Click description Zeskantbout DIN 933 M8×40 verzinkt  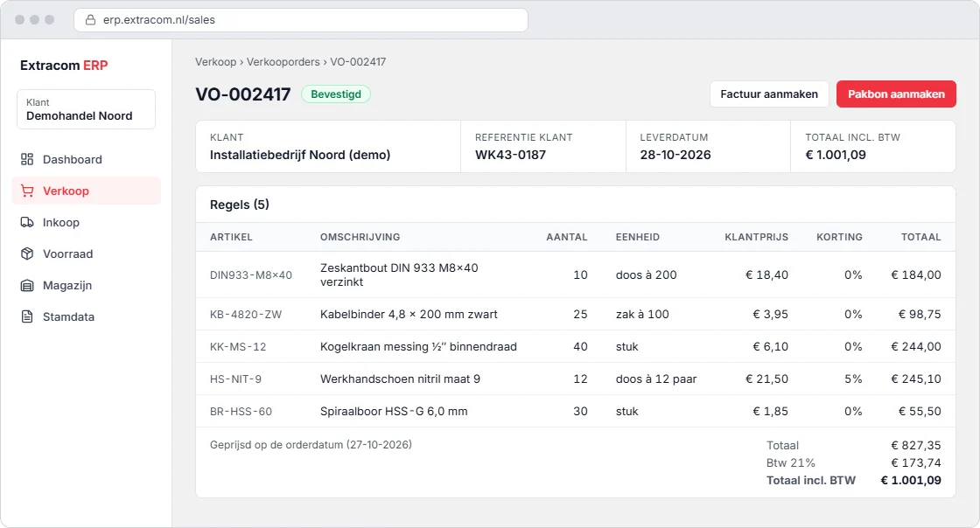pos(399,274)
